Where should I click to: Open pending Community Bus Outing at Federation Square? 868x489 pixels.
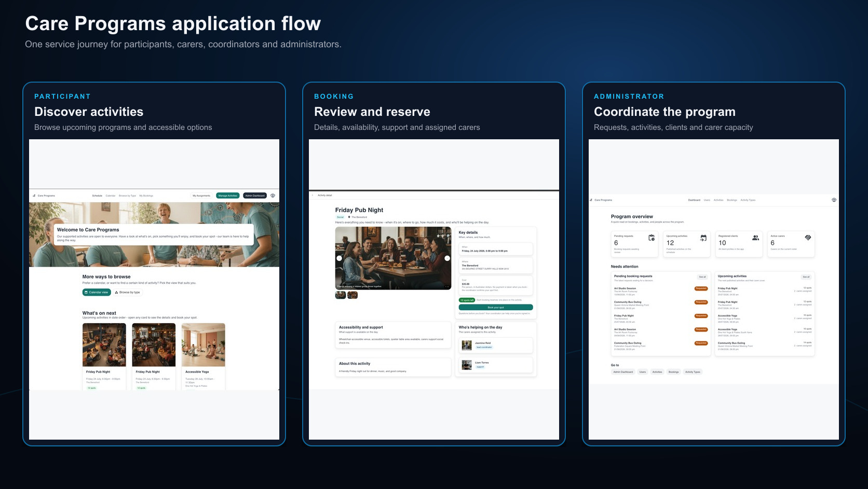(x=661, y=346)
